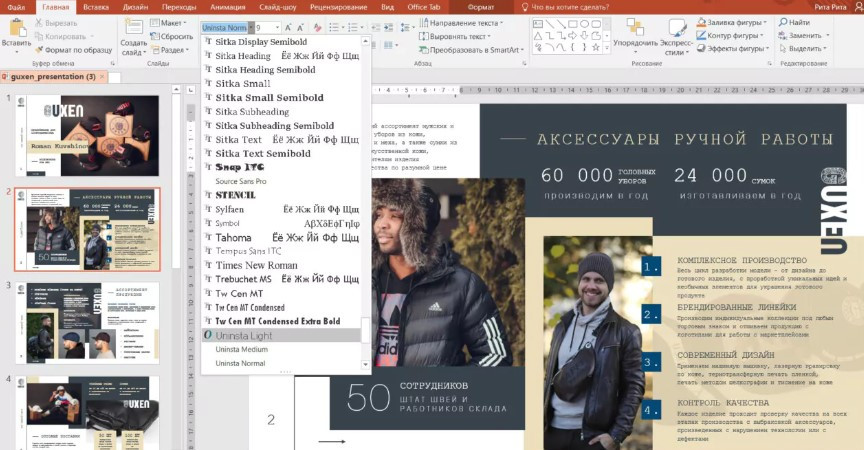
Task: Click the Create Slide (Создать слайд) icon
Action: point(133,26)
